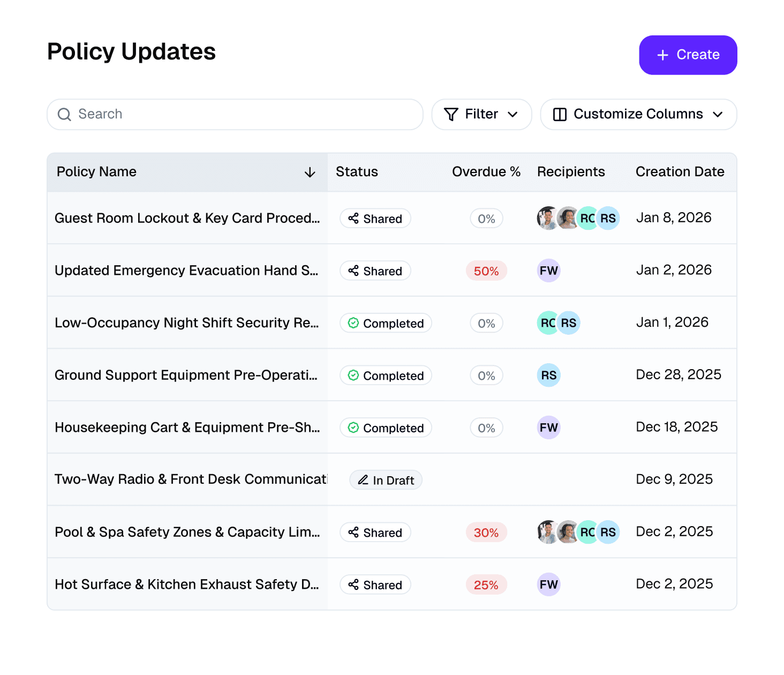Click RC avatar on Pool & Spa Safety row

click(587, 532)
